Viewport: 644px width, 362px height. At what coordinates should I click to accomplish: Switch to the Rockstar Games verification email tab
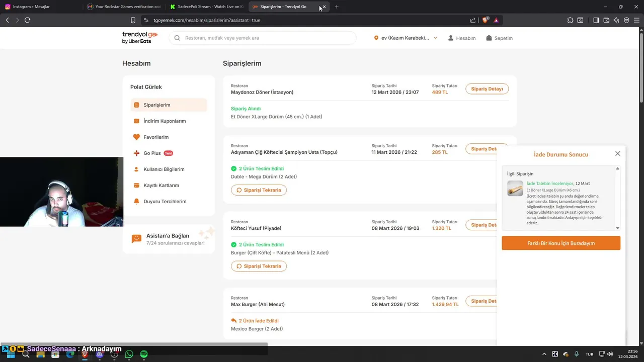click(x=124, y=7)
